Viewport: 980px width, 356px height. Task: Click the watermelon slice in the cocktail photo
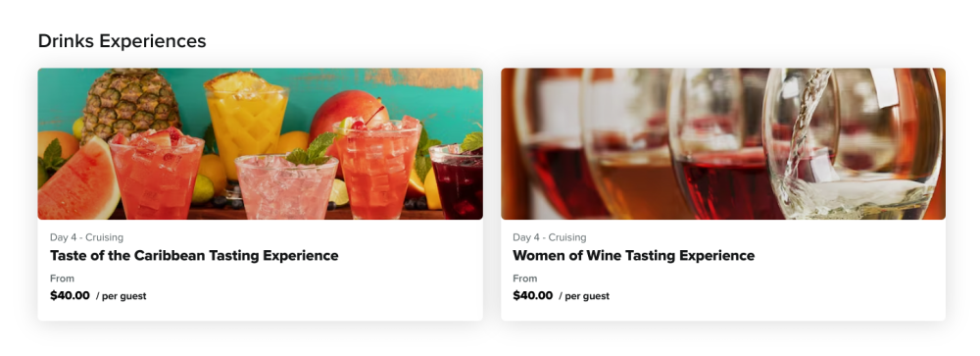point(78,182)
